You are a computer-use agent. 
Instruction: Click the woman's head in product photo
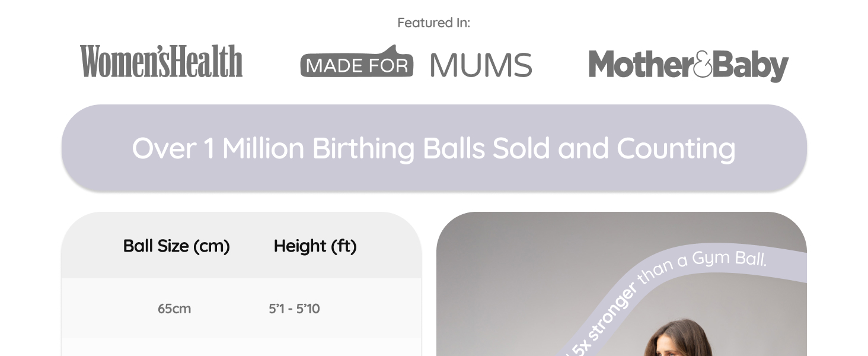point(679,341)
